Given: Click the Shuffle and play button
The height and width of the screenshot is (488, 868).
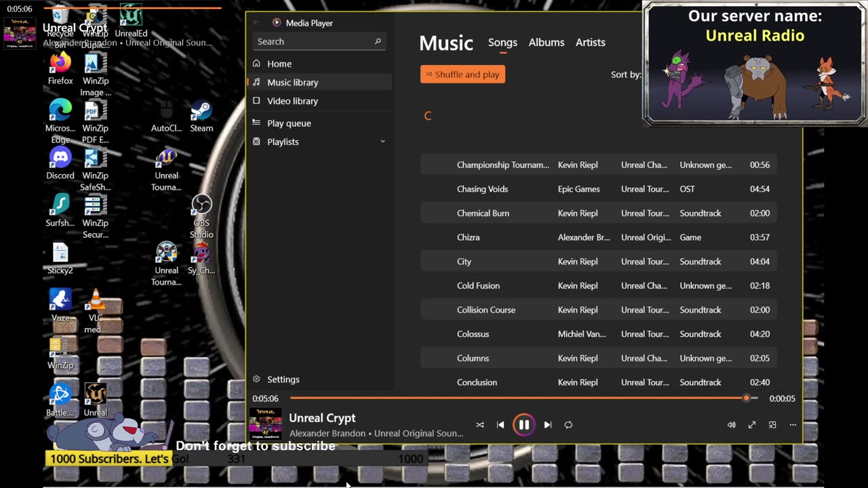Looking at the screenshot, I should (462, 75).
